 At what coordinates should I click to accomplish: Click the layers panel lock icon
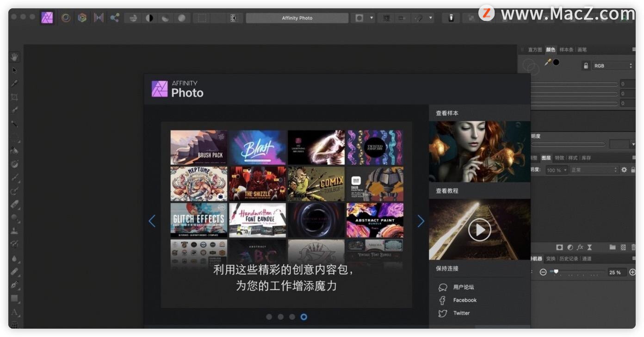tap(632, 170)
